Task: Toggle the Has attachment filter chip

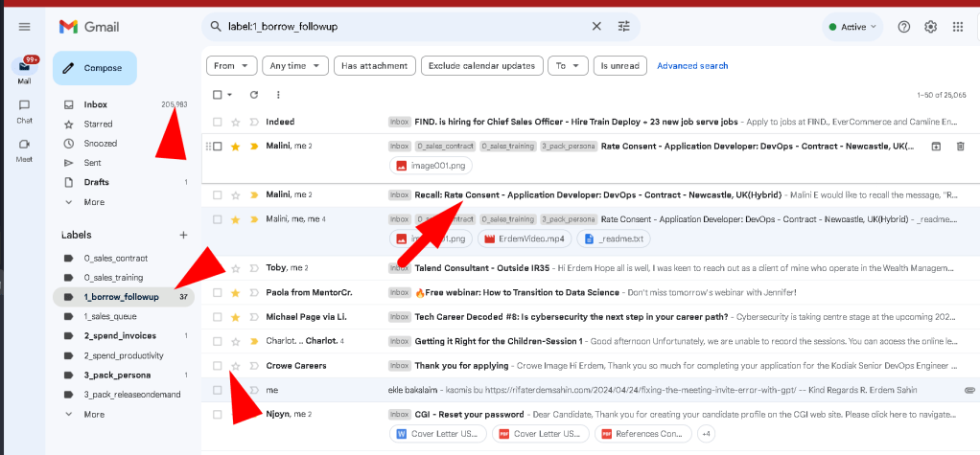Action: click(374, 65)
